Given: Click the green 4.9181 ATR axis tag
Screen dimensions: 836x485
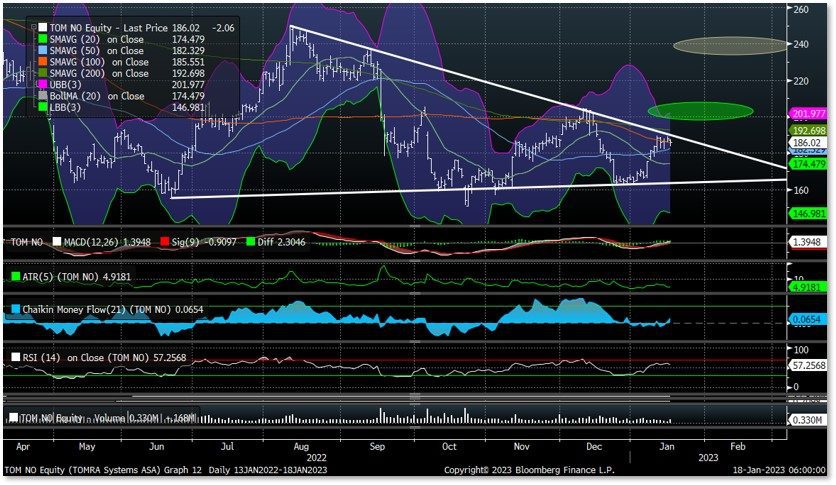Looking at the screenshot, I should point(808,287).
